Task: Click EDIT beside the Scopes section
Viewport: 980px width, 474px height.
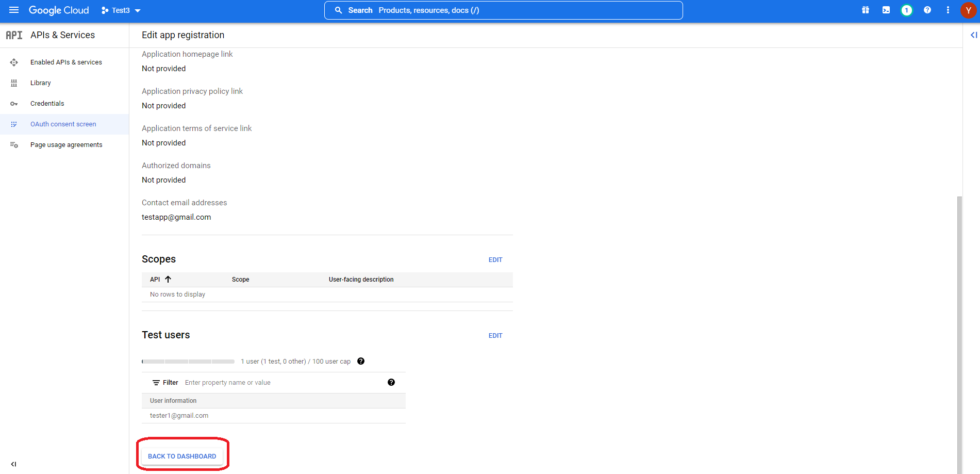Action: point(495,260)
